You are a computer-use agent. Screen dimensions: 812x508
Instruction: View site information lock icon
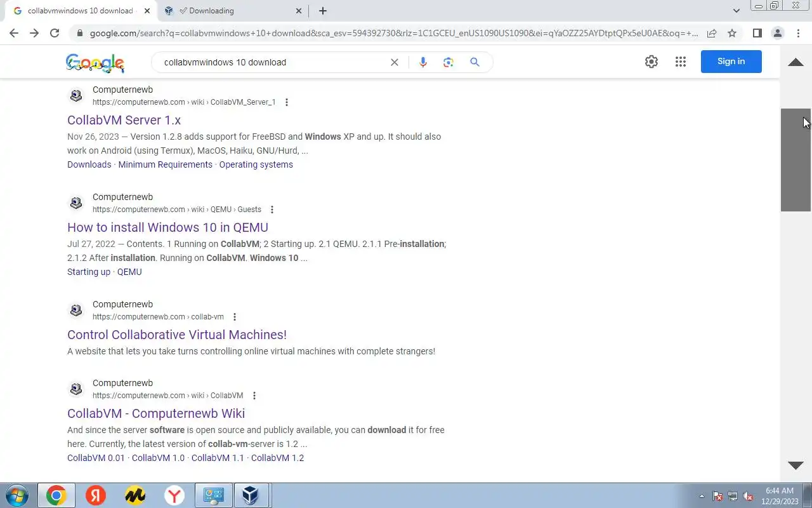[x=79, y=33]
